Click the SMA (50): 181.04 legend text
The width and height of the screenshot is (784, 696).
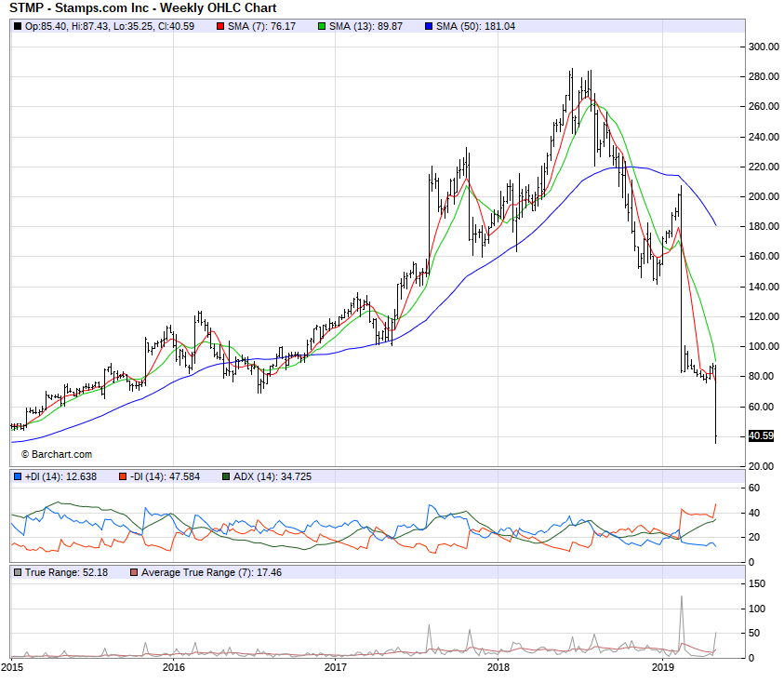475,26
